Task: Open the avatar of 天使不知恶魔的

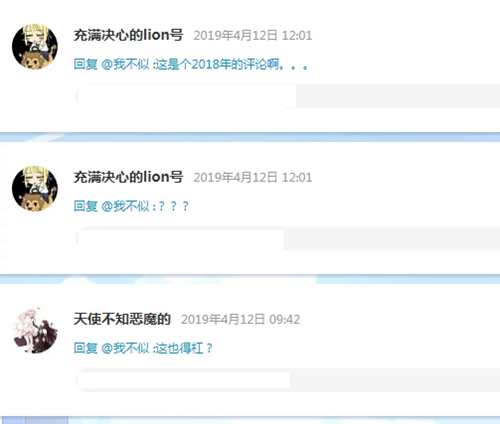Action: pyautogui.click(x=35, y=330)
